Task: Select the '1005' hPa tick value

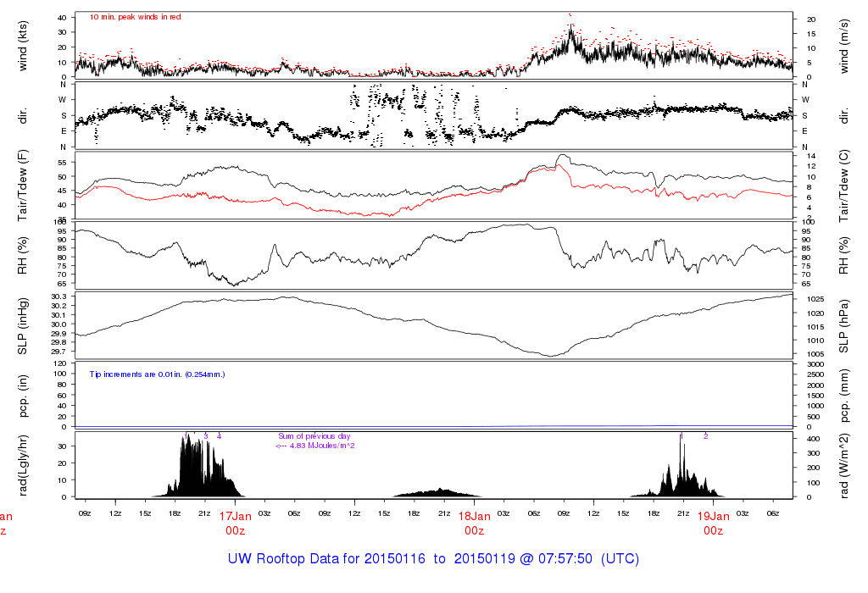Action: [x=815, y=354]
